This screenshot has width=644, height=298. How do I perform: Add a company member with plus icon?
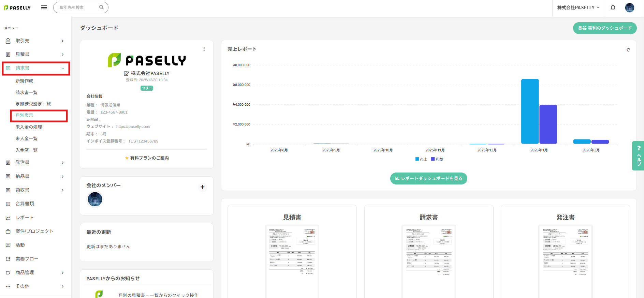(x=202, y=187)
